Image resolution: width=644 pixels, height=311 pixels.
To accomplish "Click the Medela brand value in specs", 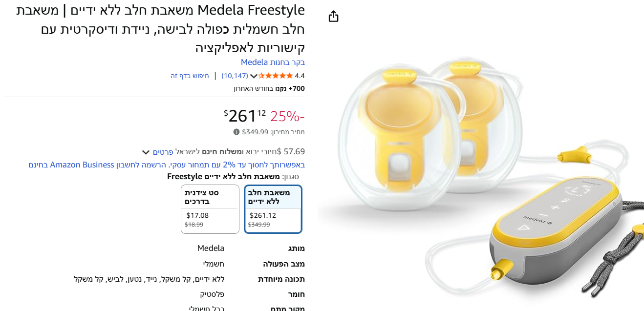I will click(211, 249).
